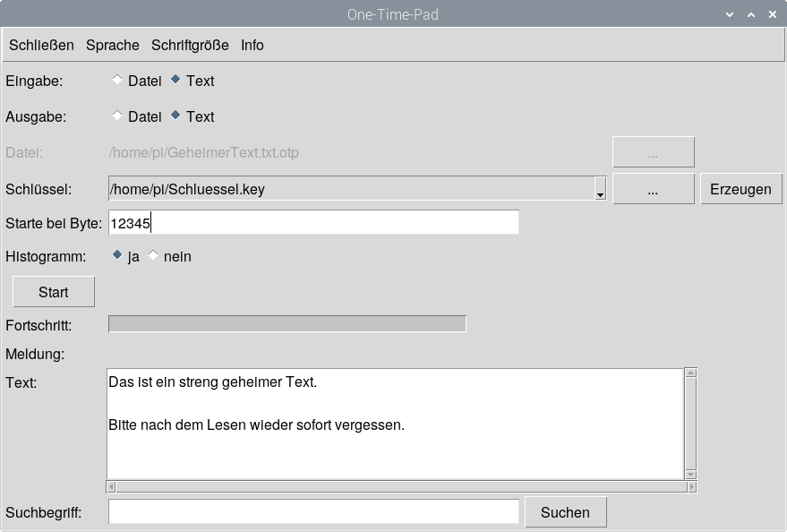
Task: Select 'ja' for Histogramm option
Action: [117, 256]
